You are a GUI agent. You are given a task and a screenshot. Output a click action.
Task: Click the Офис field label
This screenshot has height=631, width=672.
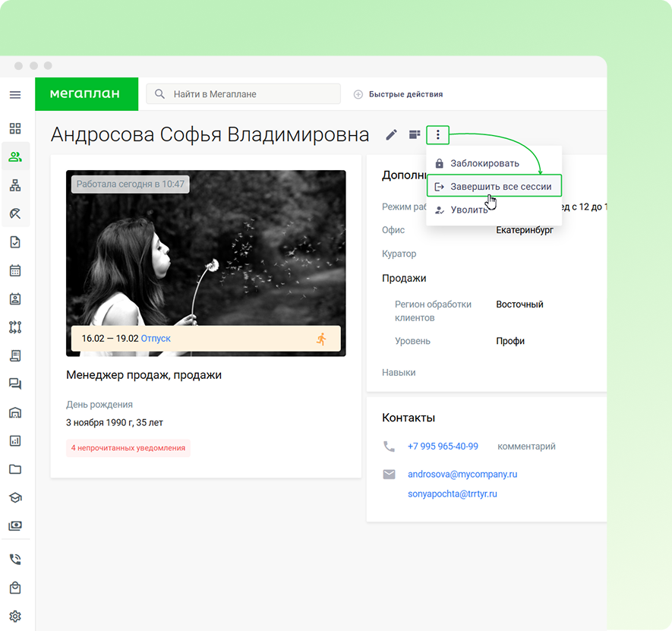coord(393,230)
